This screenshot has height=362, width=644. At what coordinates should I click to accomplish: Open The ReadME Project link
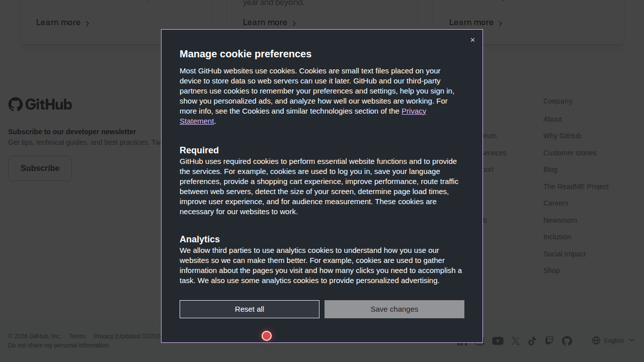coord(576,187)
